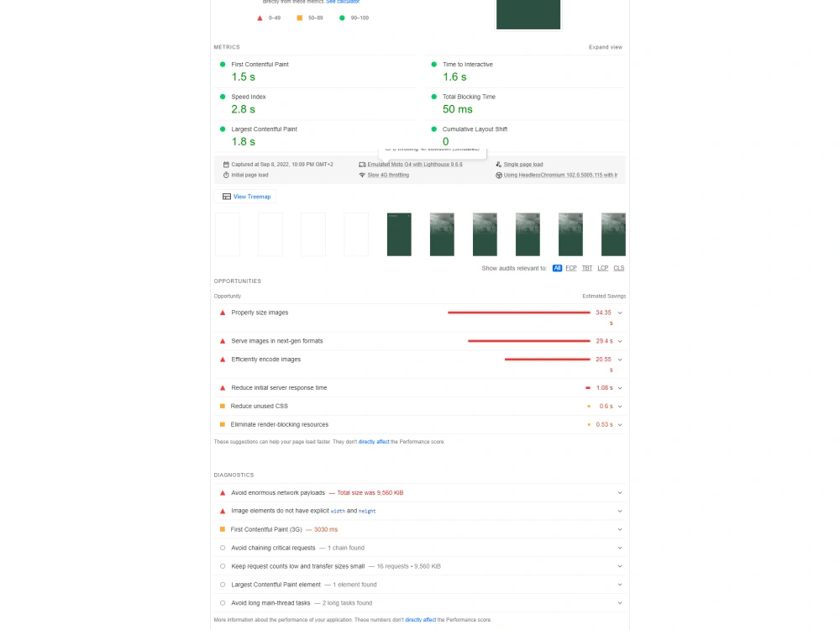Screen dimensions: 840x630
Task: Click green dot beside Speed Index
Action: click(x=223, y=97)
